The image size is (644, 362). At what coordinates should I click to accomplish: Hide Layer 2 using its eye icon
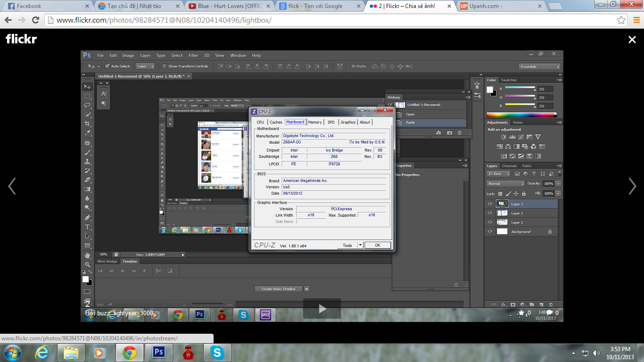[x=490, y=213]
